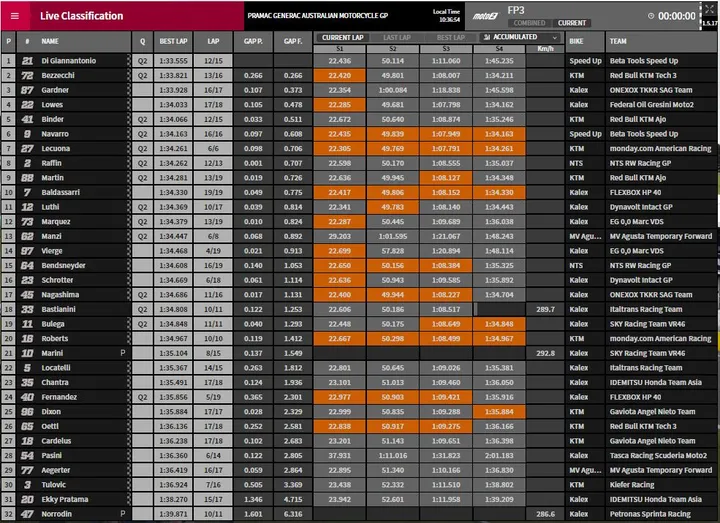Switch to COMBINED classification
The image size is (720, 523).
tap(529, 23)
